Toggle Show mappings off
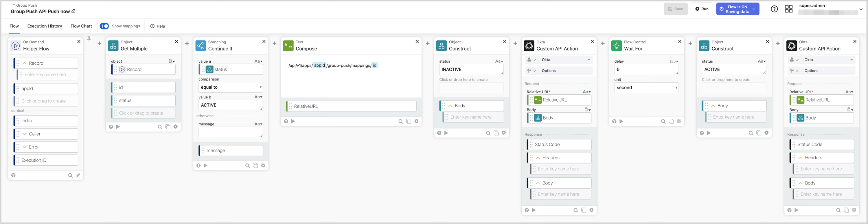Viewport: 868px width, 224px height. point(104,26)
